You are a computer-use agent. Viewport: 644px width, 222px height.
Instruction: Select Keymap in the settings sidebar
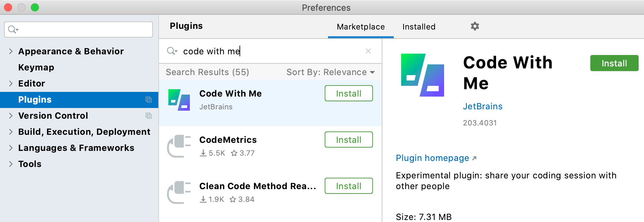coord(36,67)
